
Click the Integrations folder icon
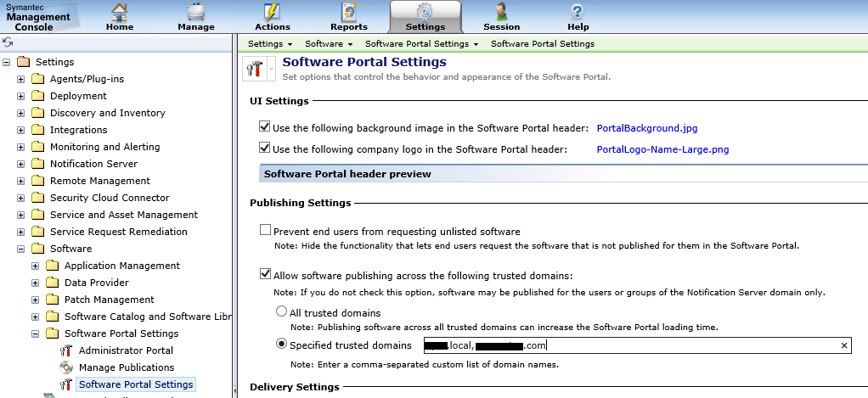point(37,130)
